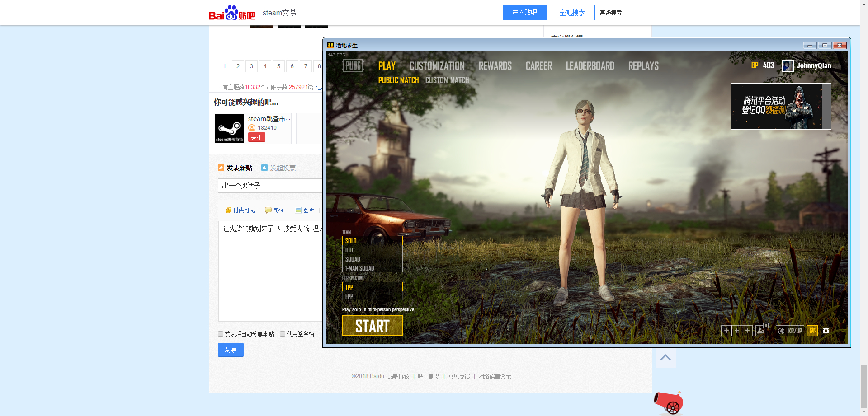
Task: Open KR/JP server region selector
Action: click(x=790, y=331)
